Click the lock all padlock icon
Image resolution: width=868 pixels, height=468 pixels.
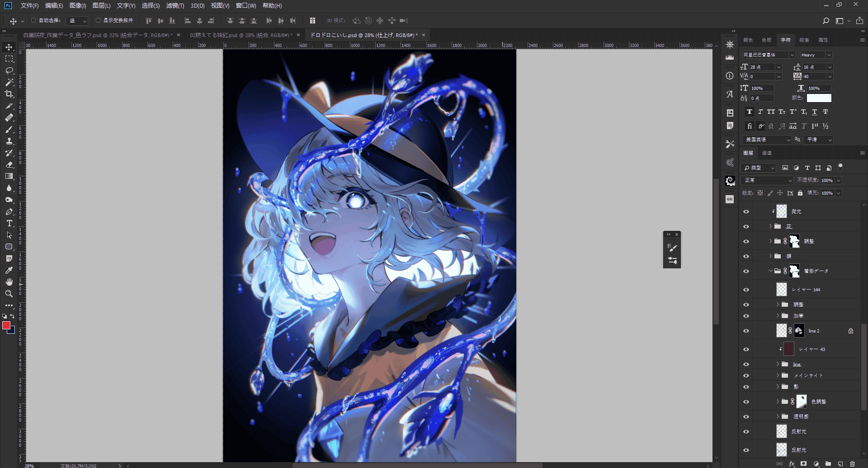pyautogui.click(x=800, y=193)
